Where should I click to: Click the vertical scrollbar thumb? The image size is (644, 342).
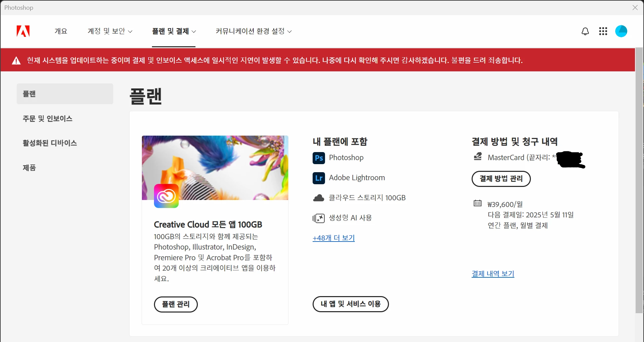(639, 181)
